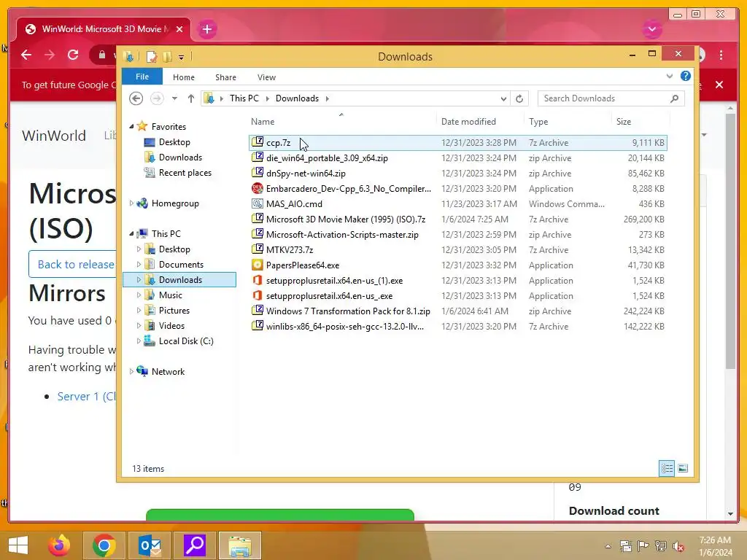The image size is (747, 560).
Task: Close the WinWorld browser tab
Action: tap(179, 29)
